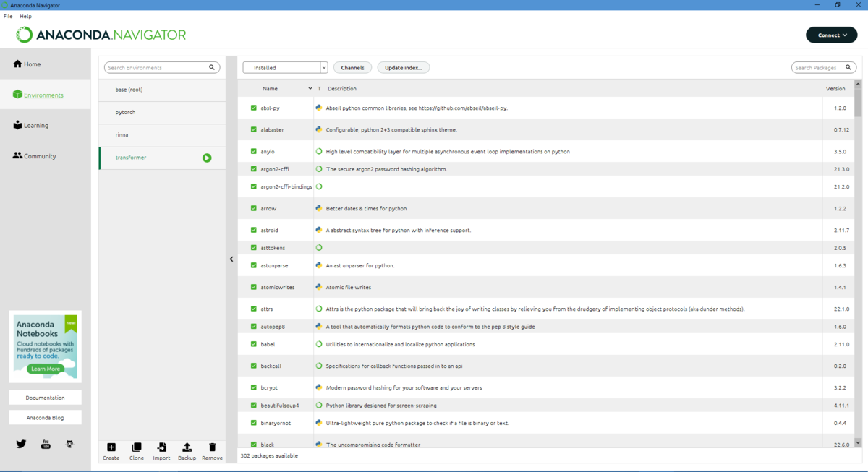Open the Help menu
Viewport: 868px width, 472px height.
coord(25,16)
